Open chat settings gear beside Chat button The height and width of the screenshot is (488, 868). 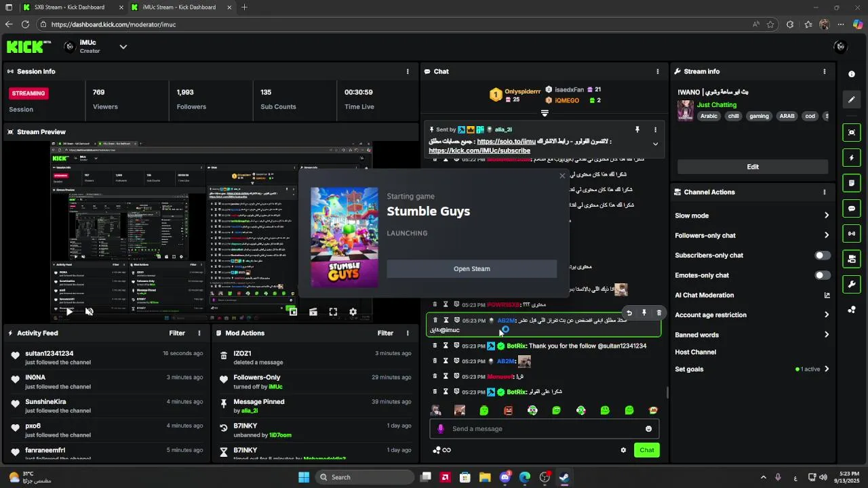623,450
